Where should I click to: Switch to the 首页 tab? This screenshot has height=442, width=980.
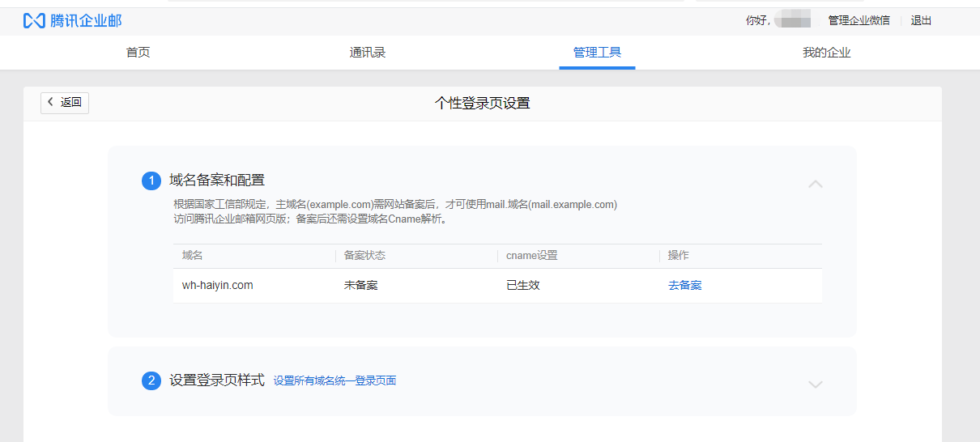(138, 53)
